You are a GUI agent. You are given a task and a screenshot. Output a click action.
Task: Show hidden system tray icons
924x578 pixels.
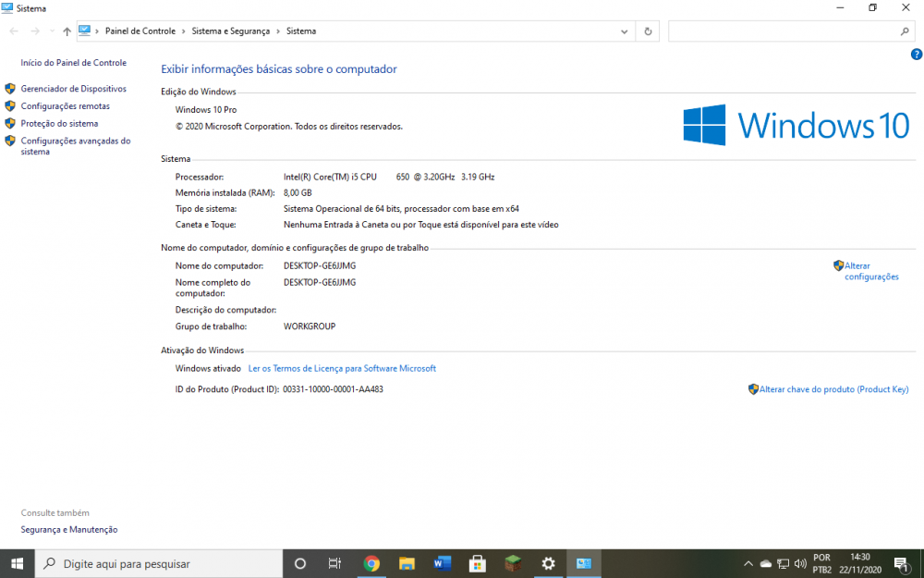[748, 563]
